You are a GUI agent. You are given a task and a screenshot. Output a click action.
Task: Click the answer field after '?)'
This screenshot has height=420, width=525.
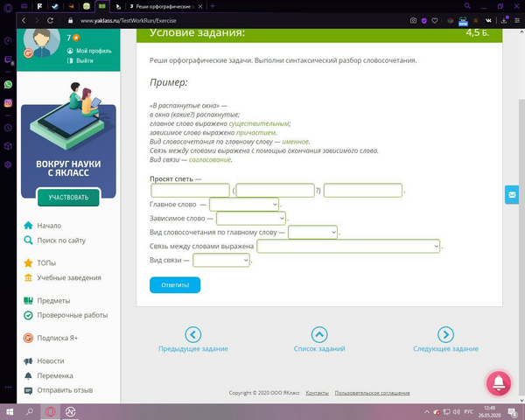click(x=363, y=190)
